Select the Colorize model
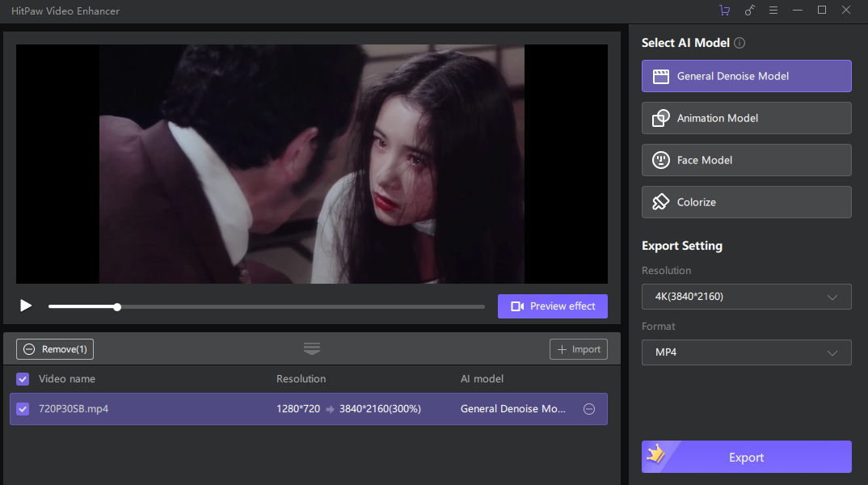The height and width of the screenshot is (485, 868). (x=746, y=202)
